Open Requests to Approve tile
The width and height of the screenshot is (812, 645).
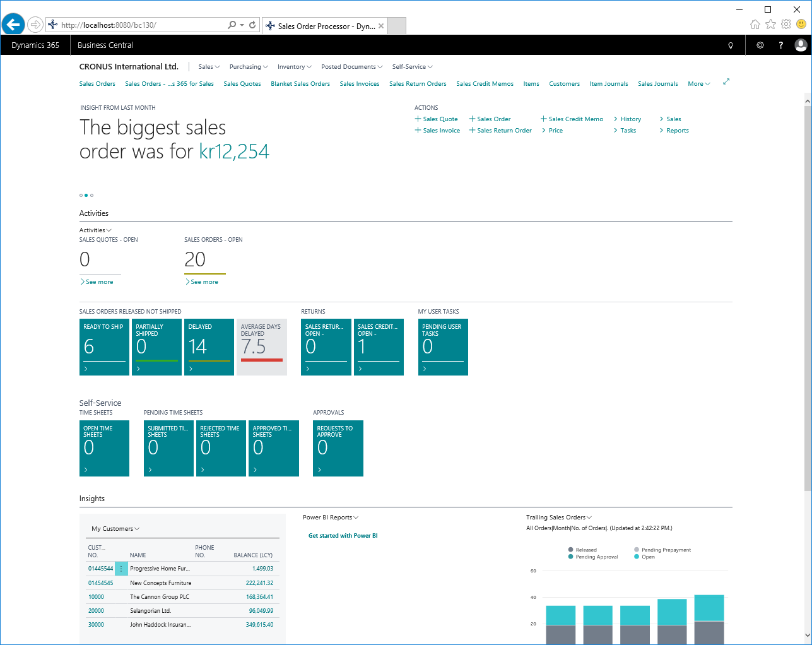tap(338, 448)
